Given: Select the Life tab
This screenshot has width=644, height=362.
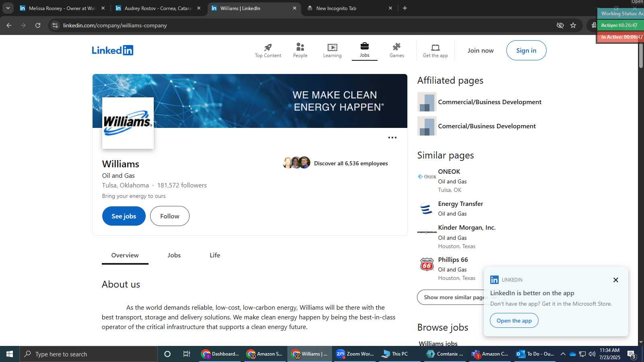Looking at the screenshot, I should pos(215,255).
